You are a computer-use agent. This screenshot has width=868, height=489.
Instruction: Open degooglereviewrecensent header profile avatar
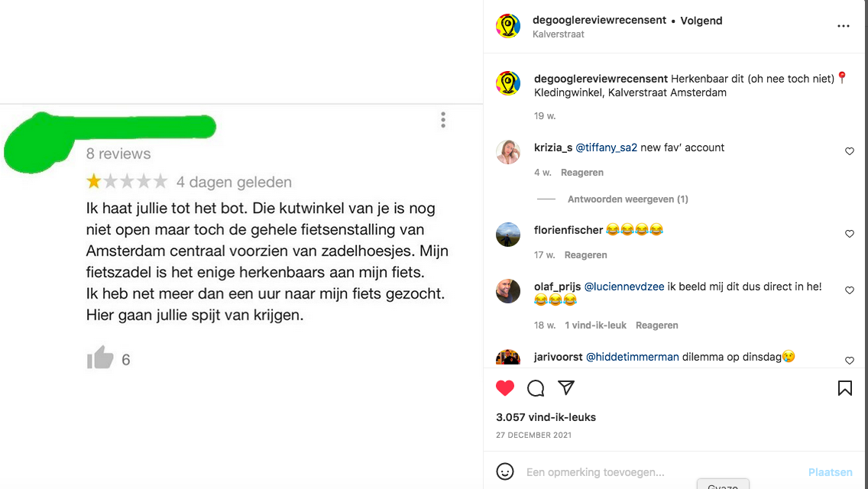[507, 26]
